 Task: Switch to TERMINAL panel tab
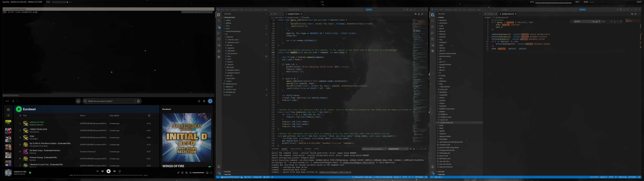[308, 149]
